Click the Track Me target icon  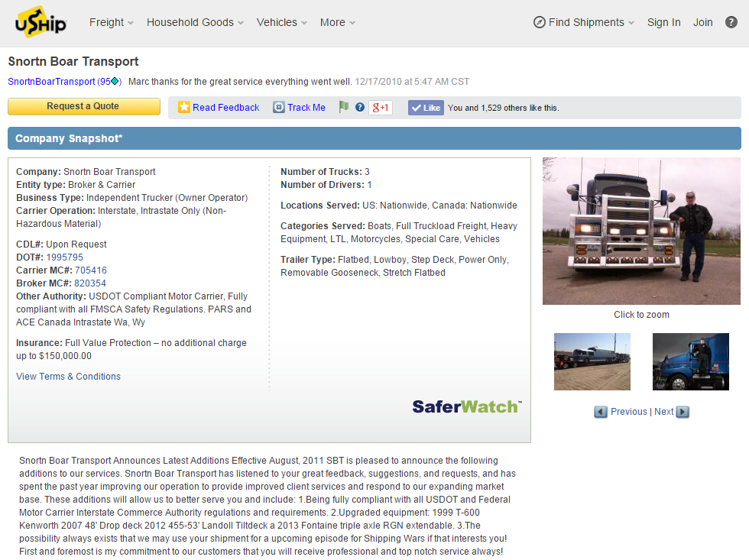278,107
